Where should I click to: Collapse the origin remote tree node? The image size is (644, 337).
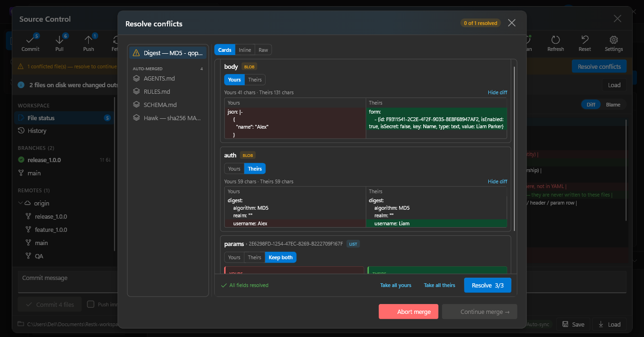coord(20,203)
